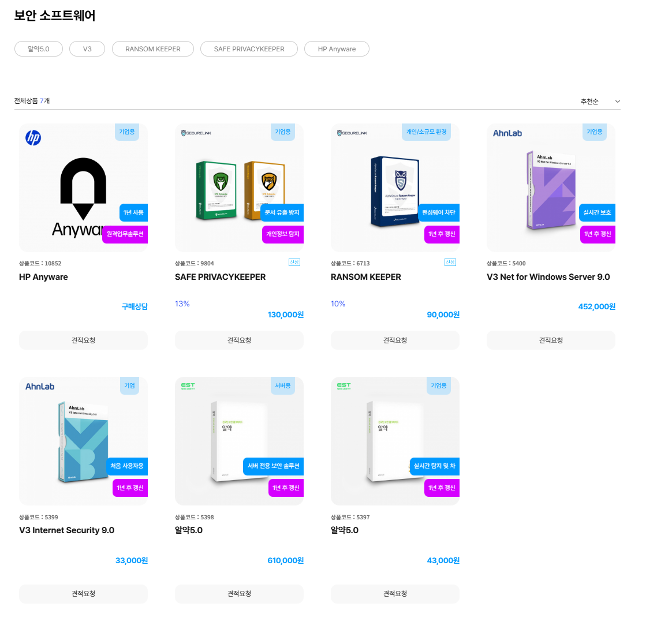Click the EST Security logo on server 알약 card

(188, 386)
